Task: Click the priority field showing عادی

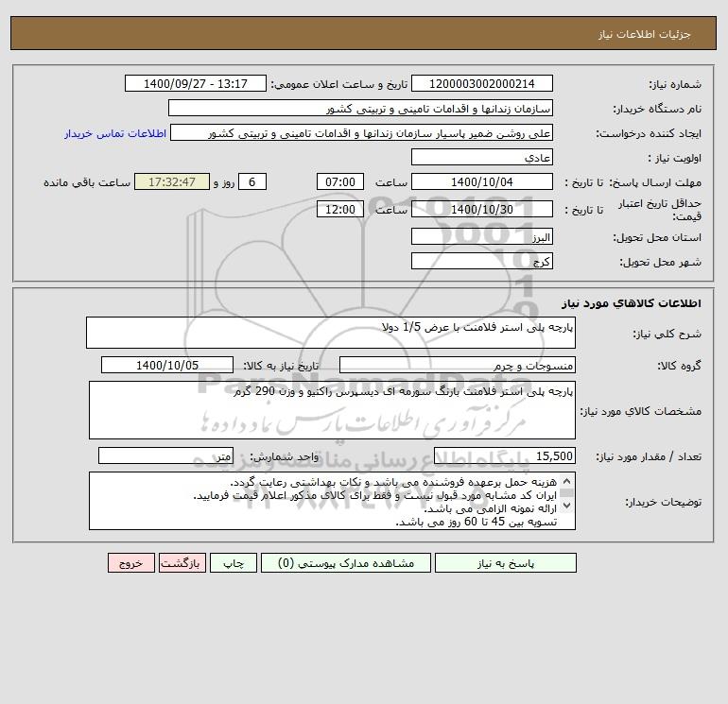Action: tap(482, 157)
